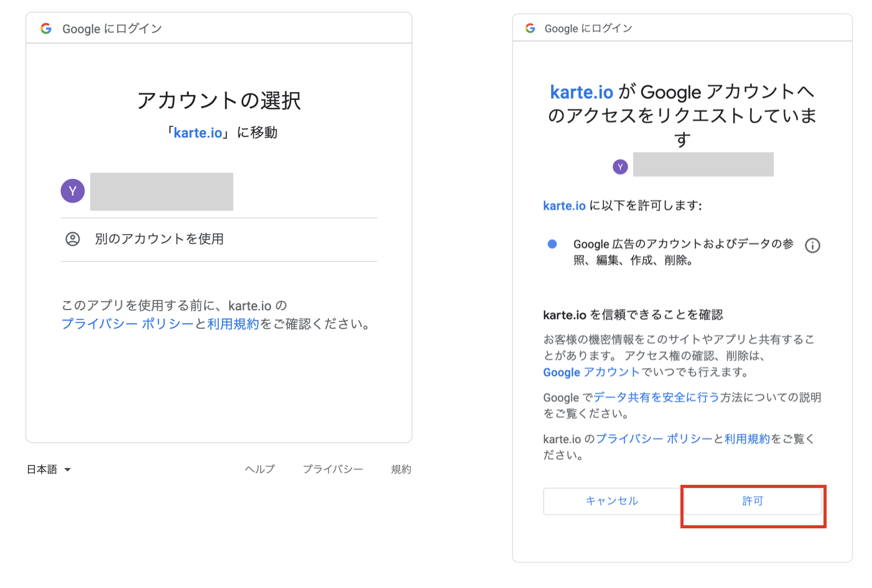Viewport: 872px width, 588px height.
Task: Open the info icon beside Google 広告 permission
Action: pos(812,246)
